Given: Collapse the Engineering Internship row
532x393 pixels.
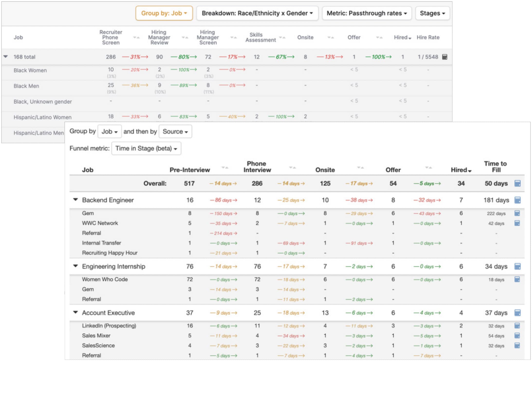Looking at the screenshot, I should (75, 266).
